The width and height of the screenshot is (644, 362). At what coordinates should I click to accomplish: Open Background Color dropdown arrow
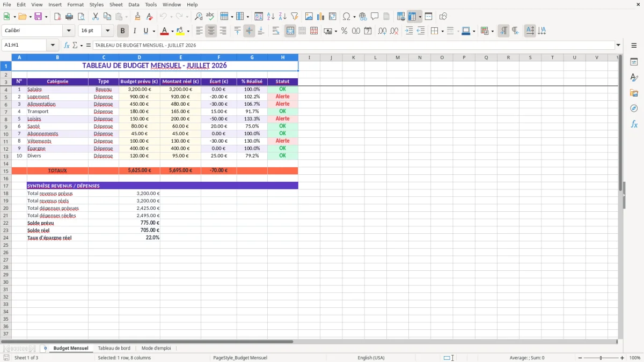[x=188, y=31]
